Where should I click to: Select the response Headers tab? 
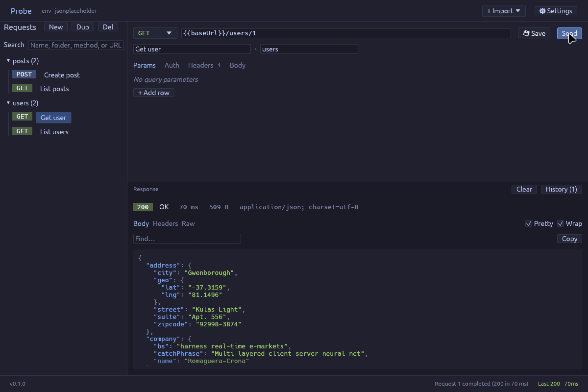166,223
